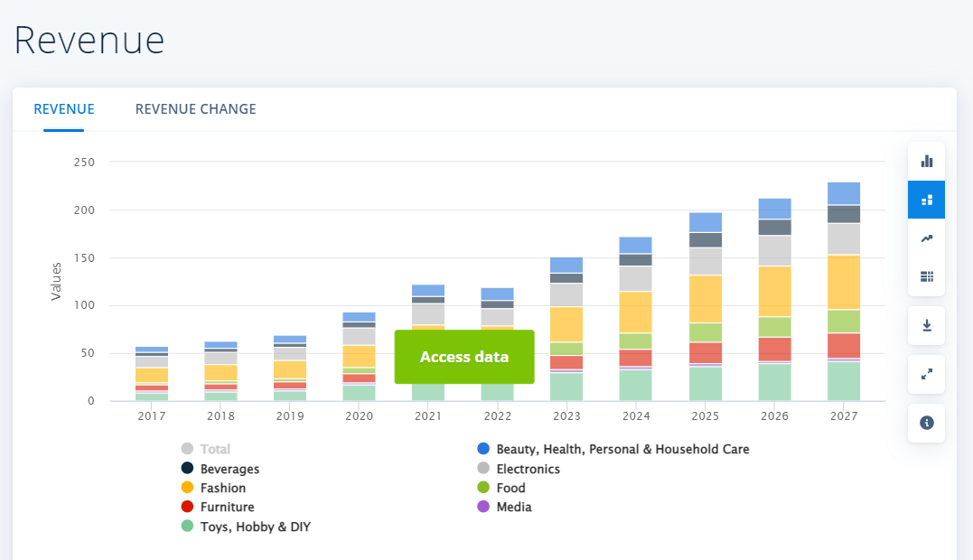Click the yellow Fashion segment of 2027 bar
The width and height of the screenshot is (973, 560).
844,282
